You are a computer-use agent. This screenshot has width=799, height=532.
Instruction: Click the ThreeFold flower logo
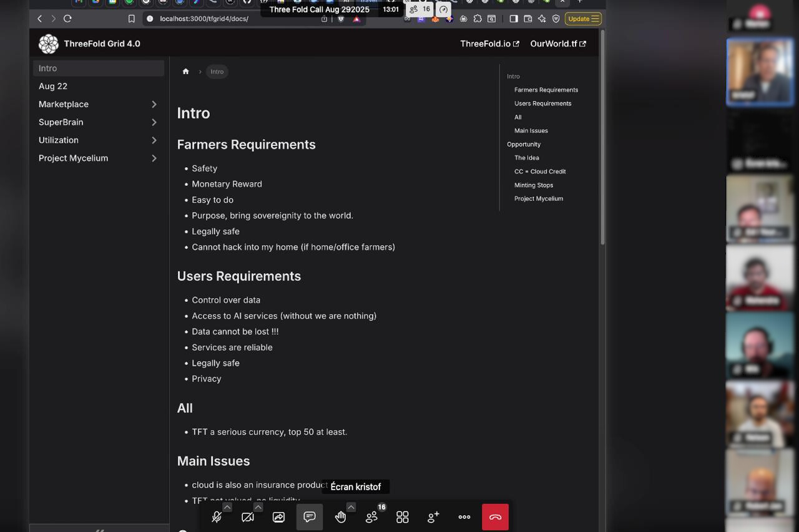[x=49, y=44]
